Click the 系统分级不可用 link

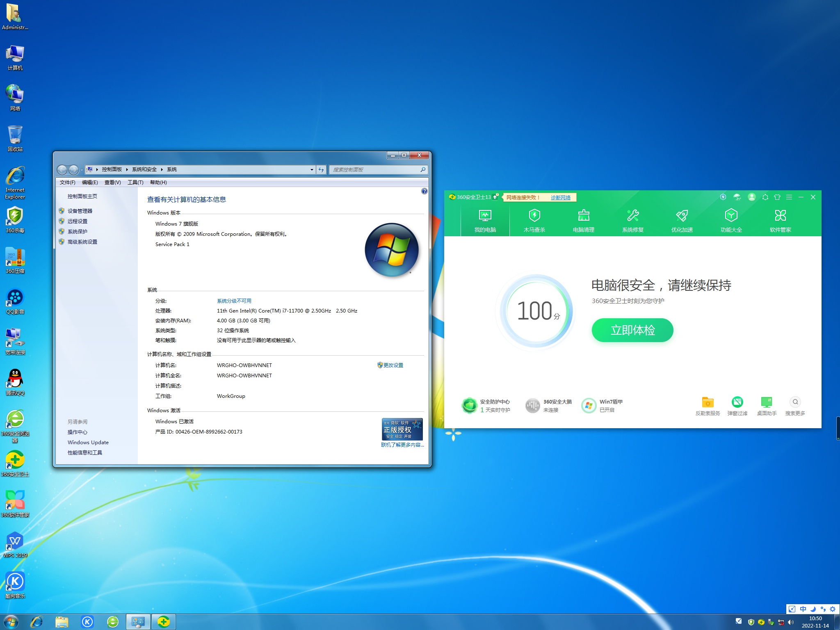234,301
